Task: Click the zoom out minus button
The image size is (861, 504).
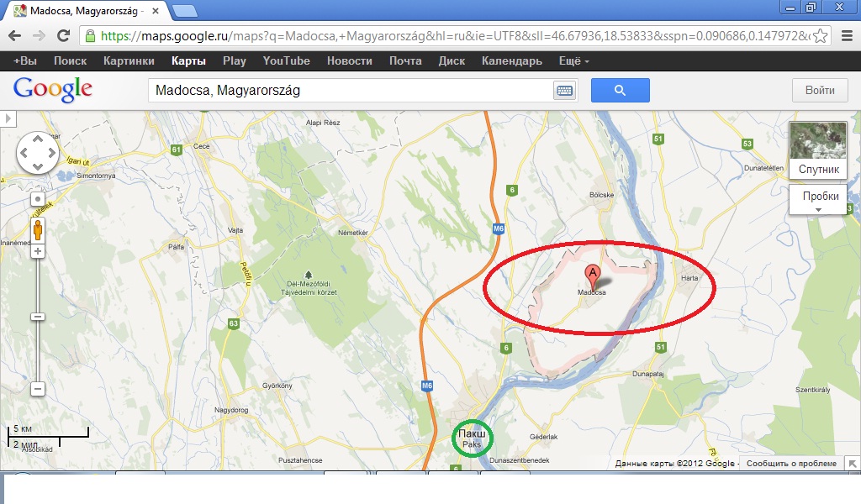Action: (x=37, y=389)
